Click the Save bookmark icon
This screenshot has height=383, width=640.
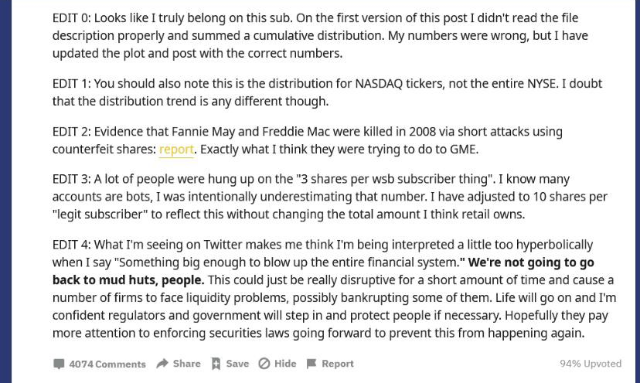click(216, 364)
